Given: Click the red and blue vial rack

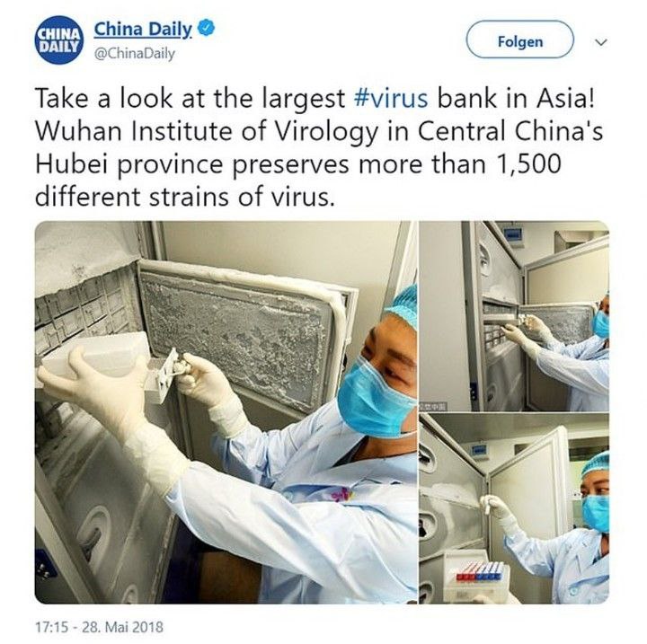Looking at the screenshot, I should 479,574.
